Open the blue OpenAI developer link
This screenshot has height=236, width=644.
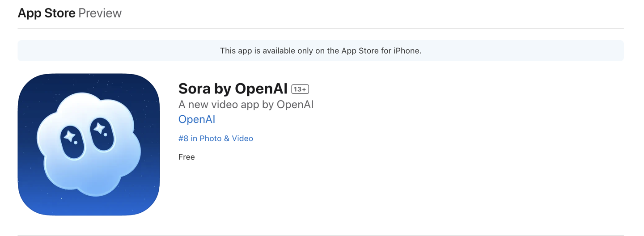(197, 119)
